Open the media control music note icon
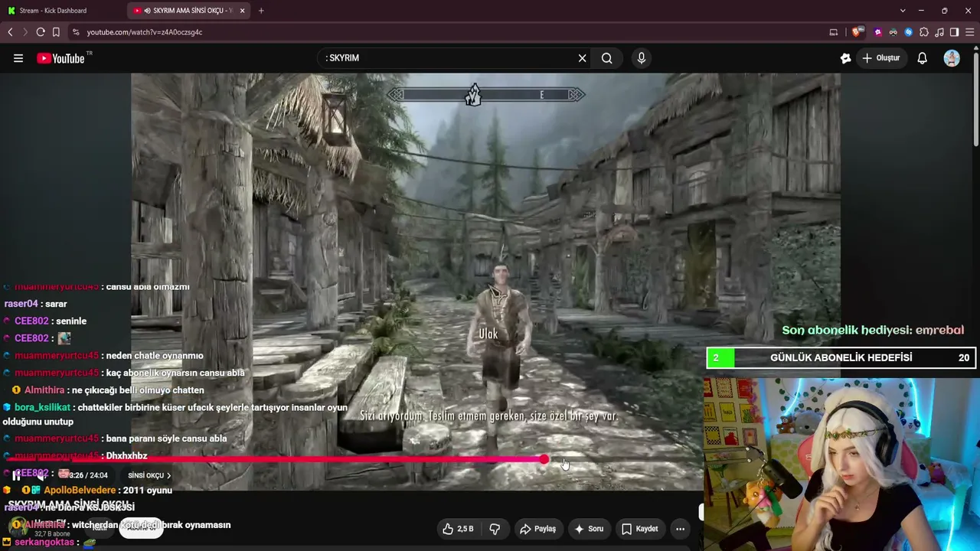980x551 pixels. [939, 32]
